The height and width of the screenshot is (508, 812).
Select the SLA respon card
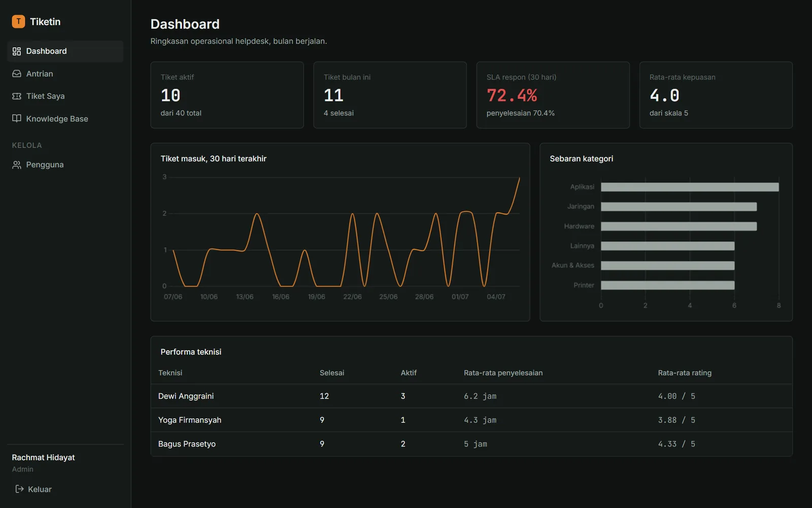coord(553,95)
